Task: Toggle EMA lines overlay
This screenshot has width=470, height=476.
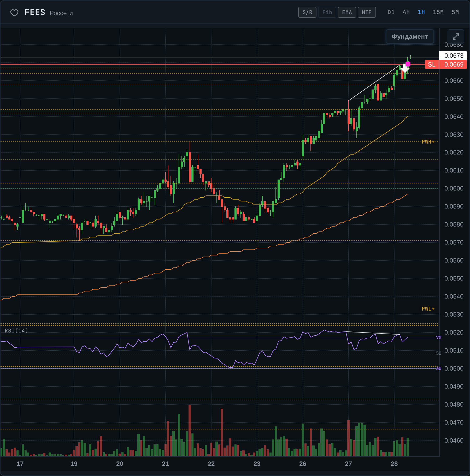Action: tap(347, 12)
